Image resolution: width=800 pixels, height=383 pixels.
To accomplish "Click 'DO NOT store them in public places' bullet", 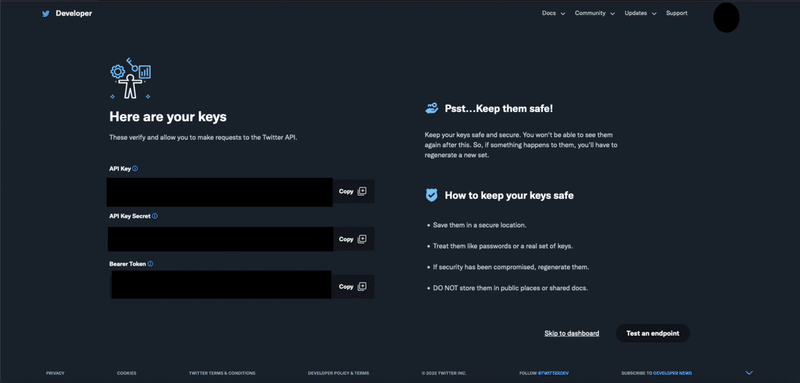I will point(511,288).
